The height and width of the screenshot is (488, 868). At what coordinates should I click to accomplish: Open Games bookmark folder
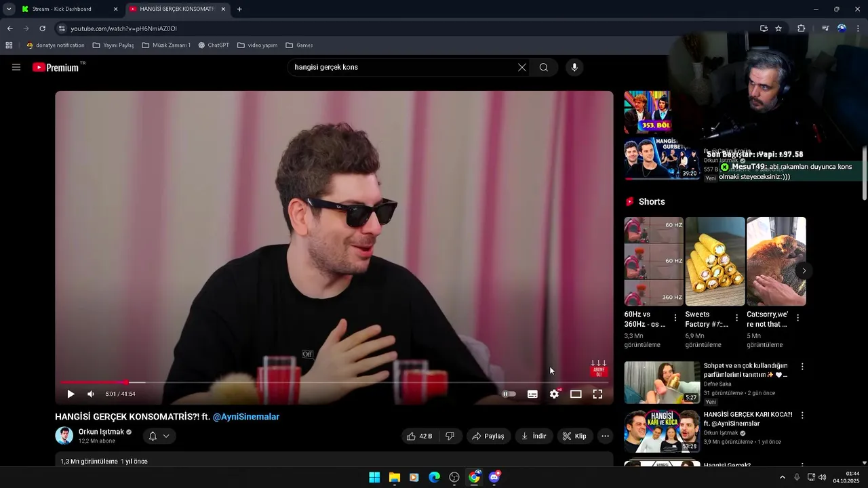(299, 45)
